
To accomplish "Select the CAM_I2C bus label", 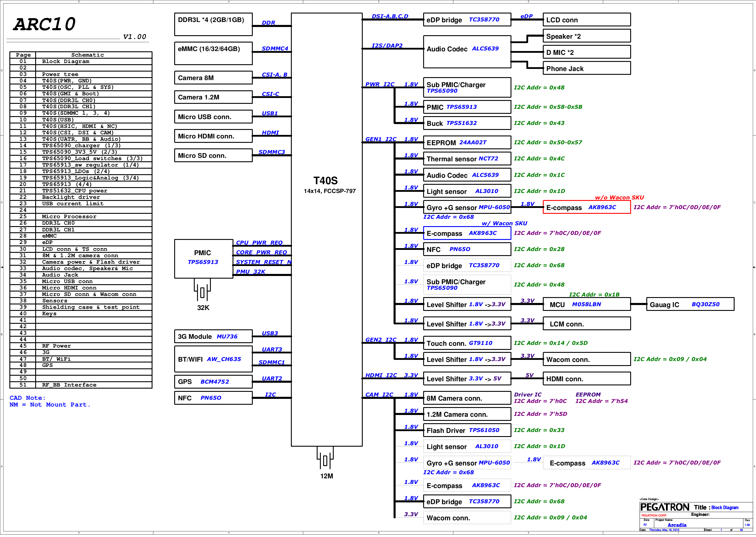I will click(x=379, y=394).
